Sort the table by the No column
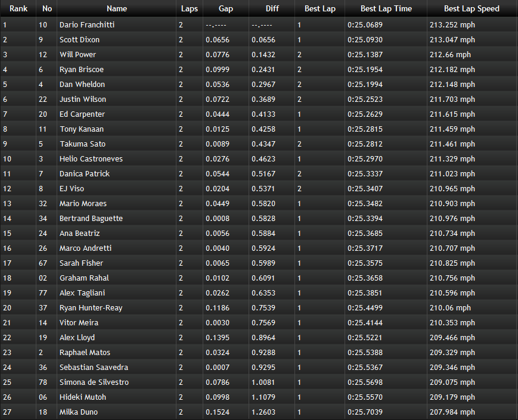Image resolution: width=518 pixels, height=420 pixels. point(46,8)
